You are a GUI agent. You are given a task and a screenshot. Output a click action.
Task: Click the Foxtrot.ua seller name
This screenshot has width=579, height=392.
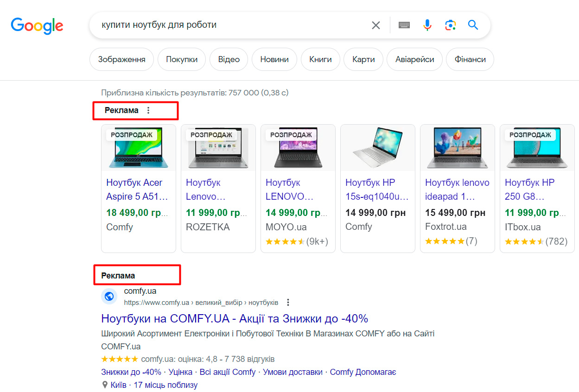[446, 227]
